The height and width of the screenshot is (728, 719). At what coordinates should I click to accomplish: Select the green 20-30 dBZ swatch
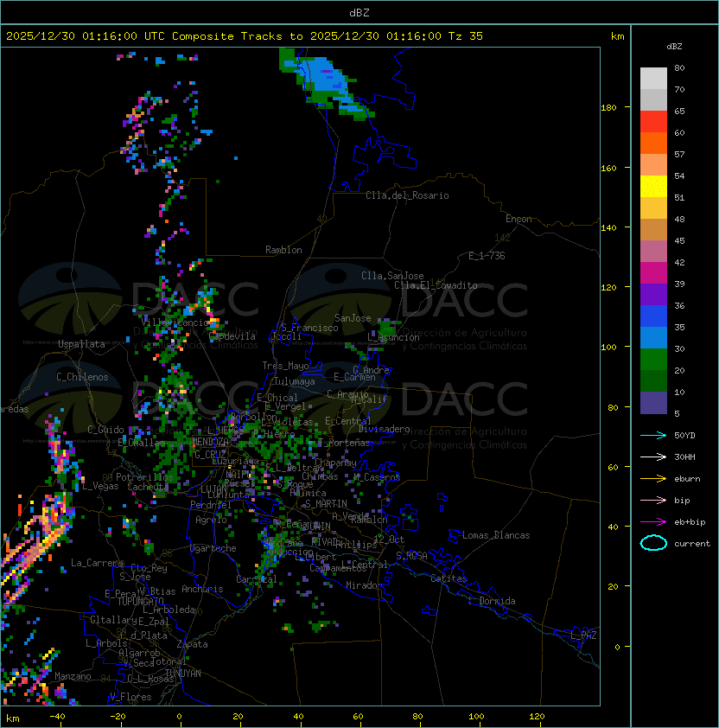click(x=653, y=359)
